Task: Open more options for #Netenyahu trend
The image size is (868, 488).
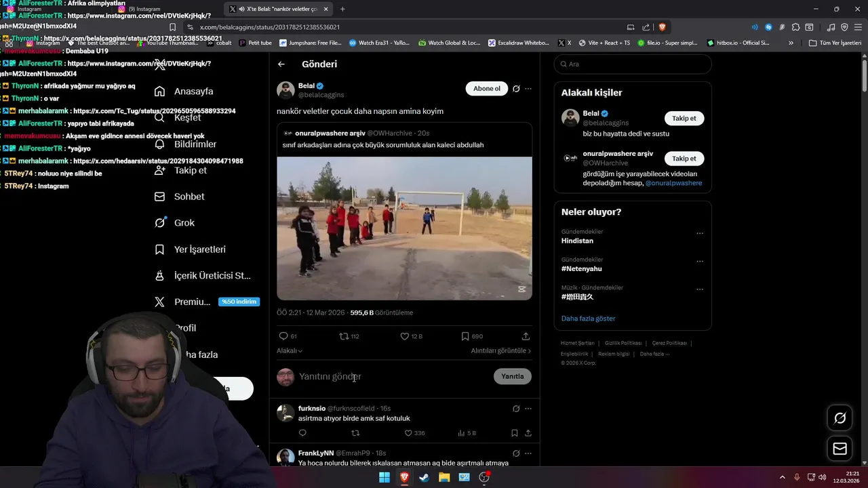Action: [x=700, y=261]
